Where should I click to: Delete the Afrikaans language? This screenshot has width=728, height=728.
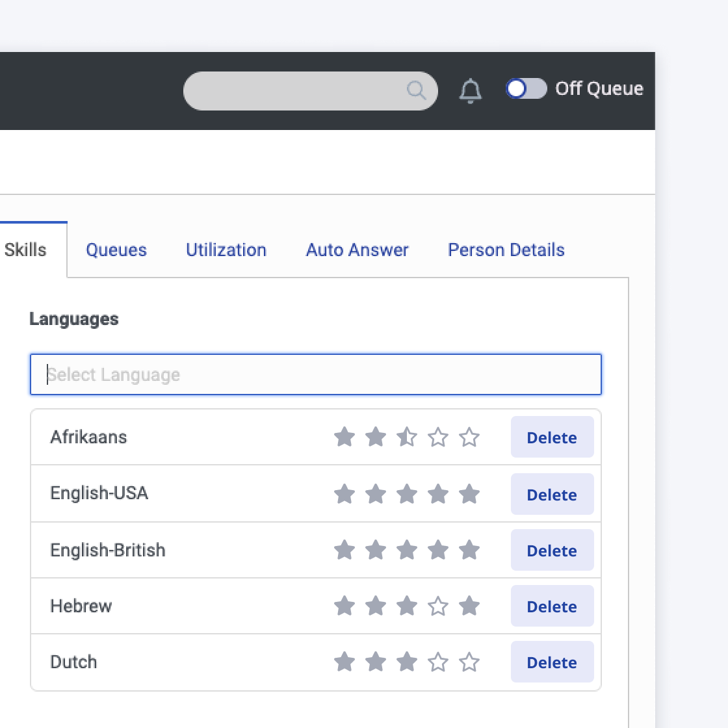pos(552,437)
